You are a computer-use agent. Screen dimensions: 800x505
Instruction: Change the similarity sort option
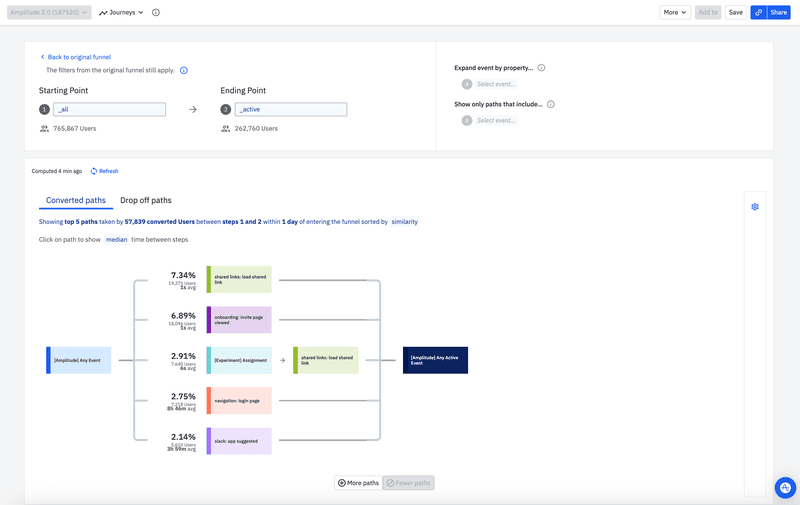[404, 221]
